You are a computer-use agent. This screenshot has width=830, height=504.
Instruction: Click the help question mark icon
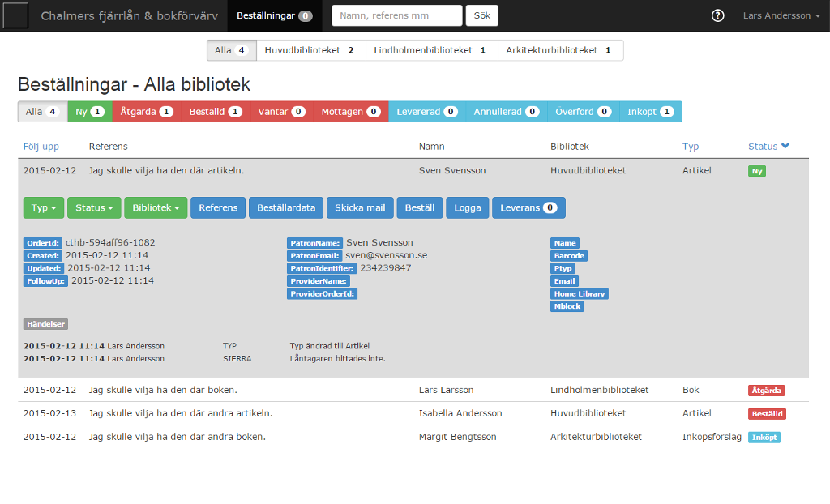[717, 16]
